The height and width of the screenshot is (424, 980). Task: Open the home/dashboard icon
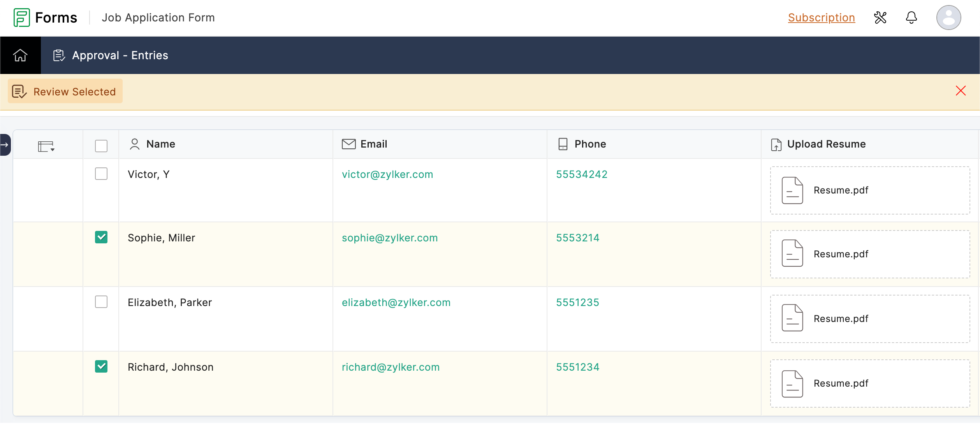pos(19,55)
